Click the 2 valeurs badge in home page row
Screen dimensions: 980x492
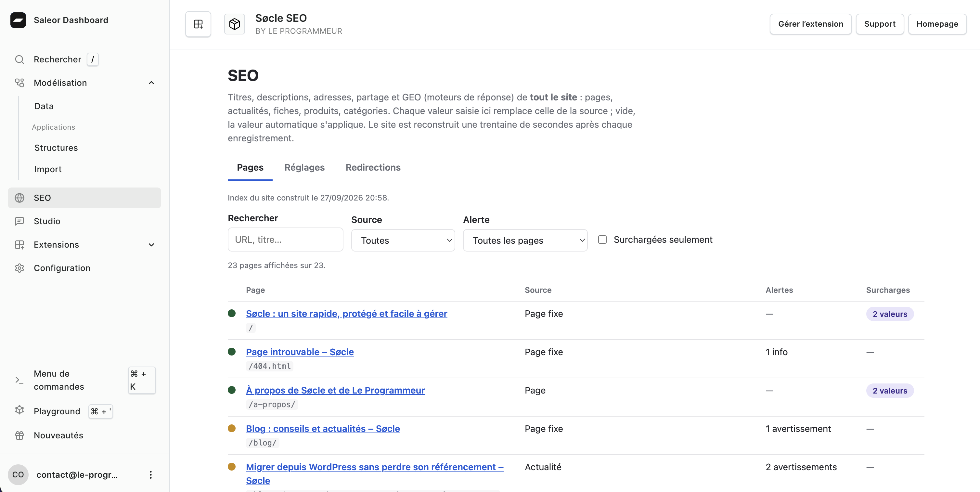pos(890,314)
